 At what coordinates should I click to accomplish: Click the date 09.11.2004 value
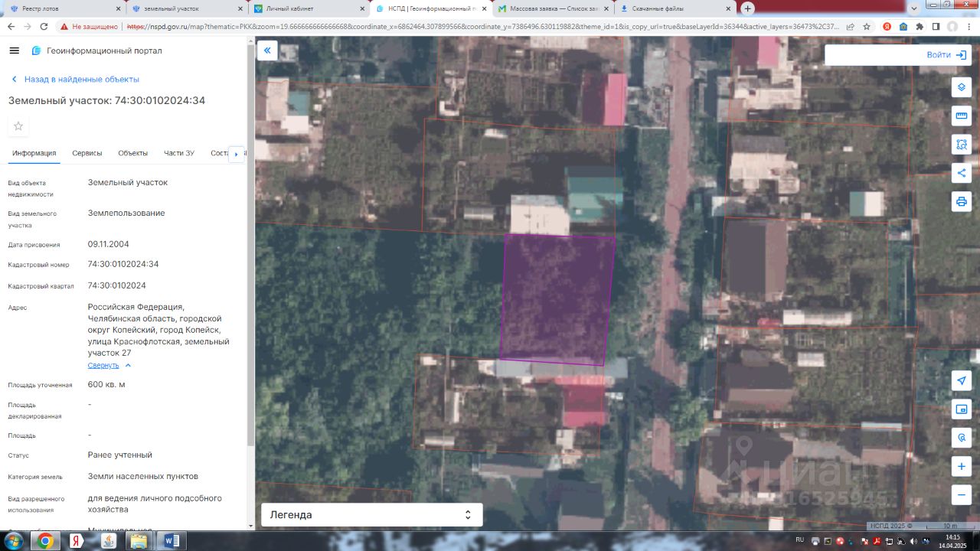[x=109, y=244]
